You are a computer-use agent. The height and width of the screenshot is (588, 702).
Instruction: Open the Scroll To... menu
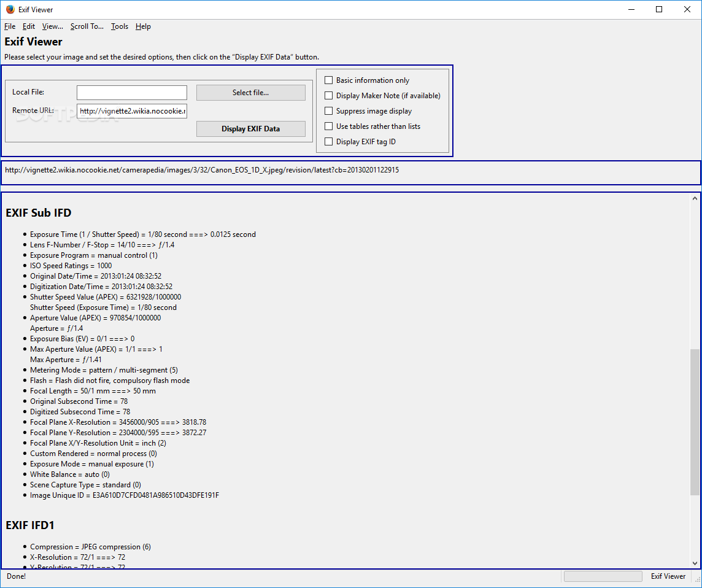(87, 26)
